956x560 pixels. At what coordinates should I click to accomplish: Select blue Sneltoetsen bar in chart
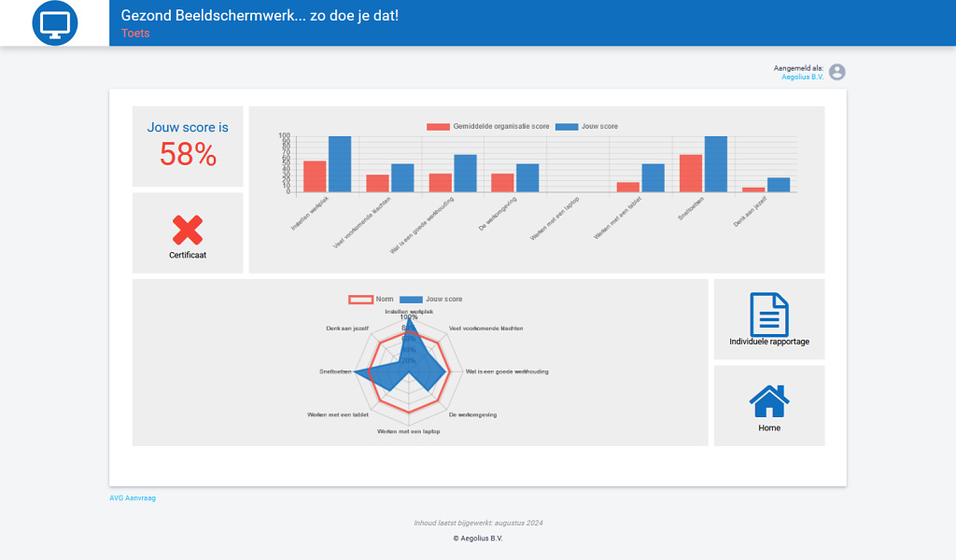point(716,164)
